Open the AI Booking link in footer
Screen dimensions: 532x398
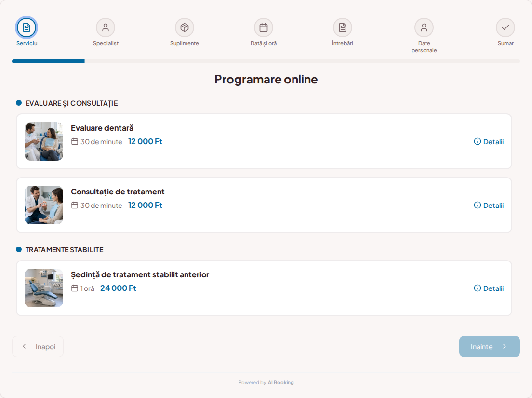tap(280, 383)
